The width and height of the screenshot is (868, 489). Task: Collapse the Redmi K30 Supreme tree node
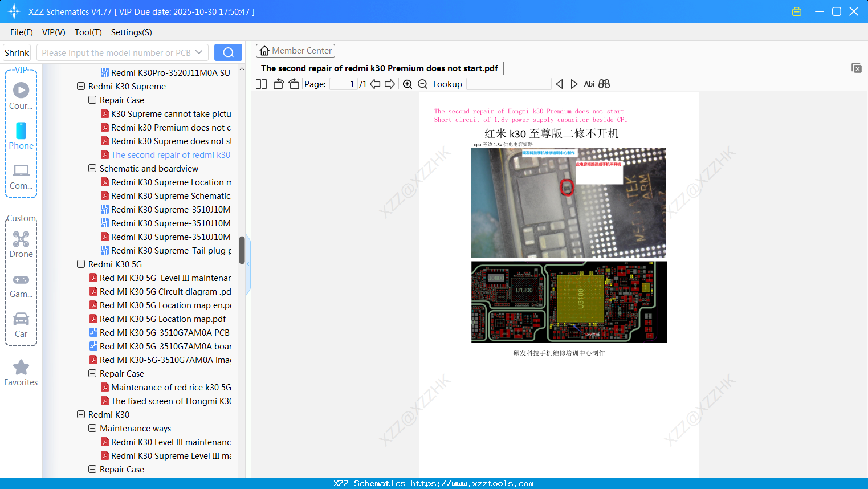81,86
